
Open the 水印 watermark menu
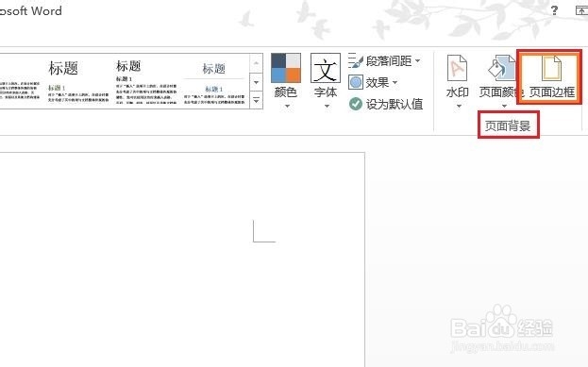[457, 81]
